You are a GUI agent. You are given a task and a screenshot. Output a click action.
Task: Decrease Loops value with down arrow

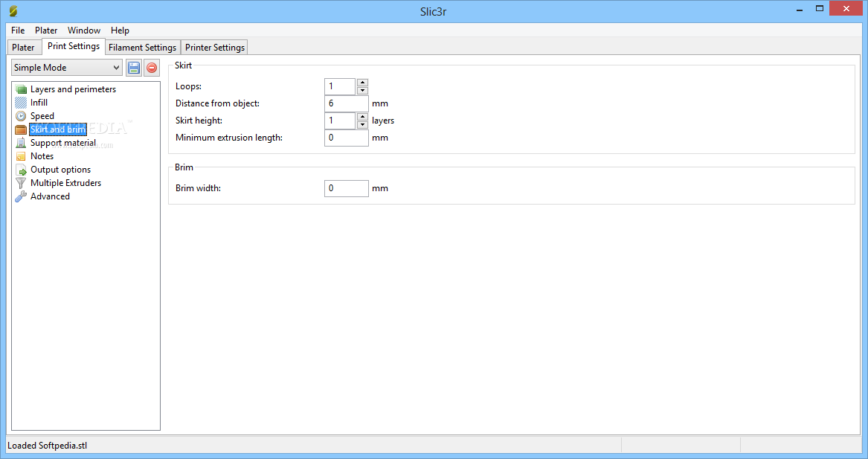(x=362, y=90)
